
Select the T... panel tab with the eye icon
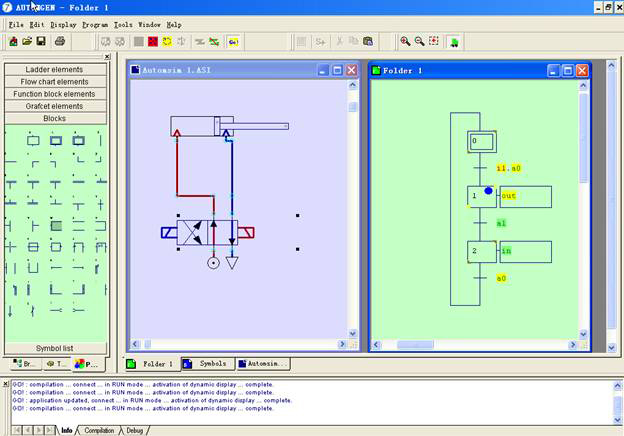click(57, 364)
